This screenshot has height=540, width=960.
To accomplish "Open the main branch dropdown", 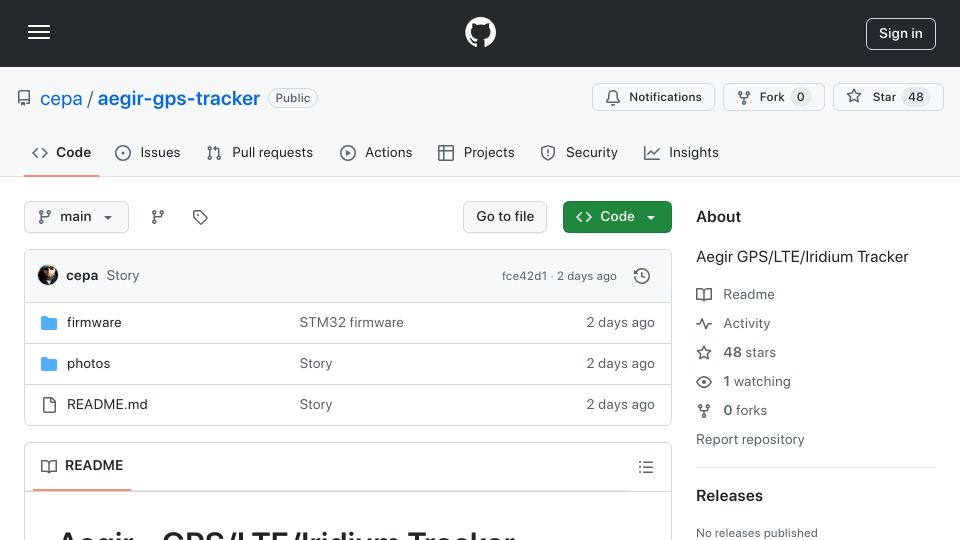I will pyautogui.click(x=77, y=217).
